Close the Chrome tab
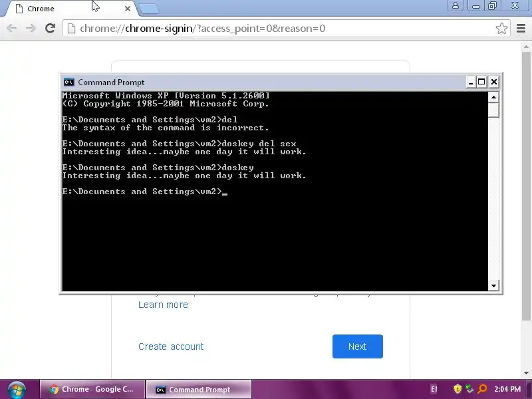Image resolution: width=532 pixels, height=399 pixels. (128, 9)
